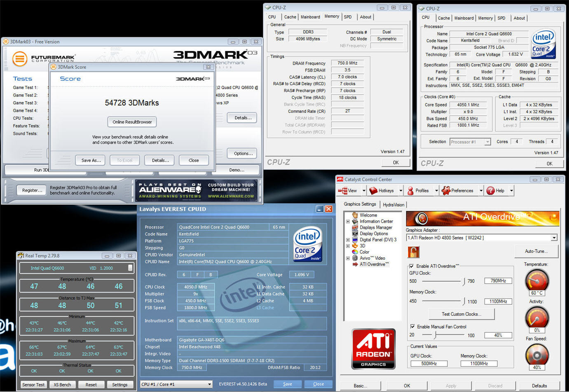The image size is (569, 392).
Task: Click the Alienware advertisement banner
Action: (x=197, y=190)
